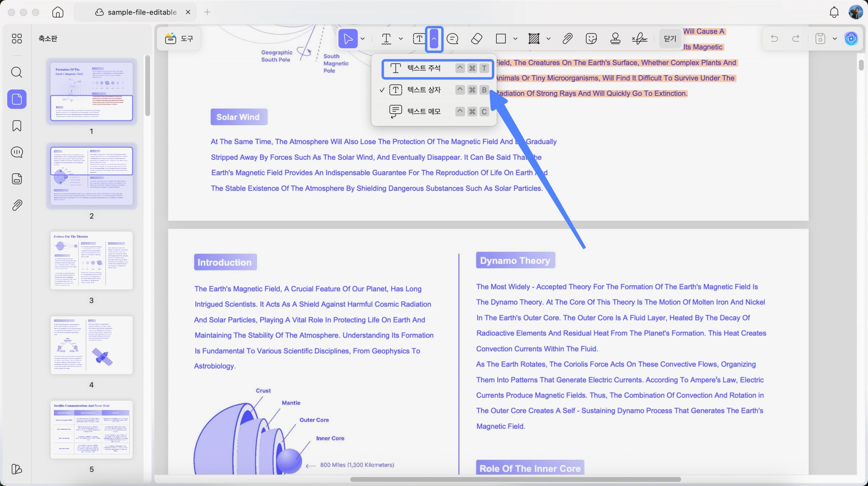Screen dimensions: 868x486
Task: Click the 축소판 panel title
Action: [x=48, y=39]
